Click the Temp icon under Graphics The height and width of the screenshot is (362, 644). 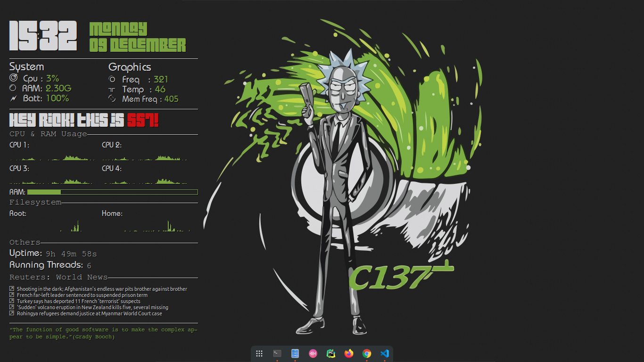[x=112, y=89]
